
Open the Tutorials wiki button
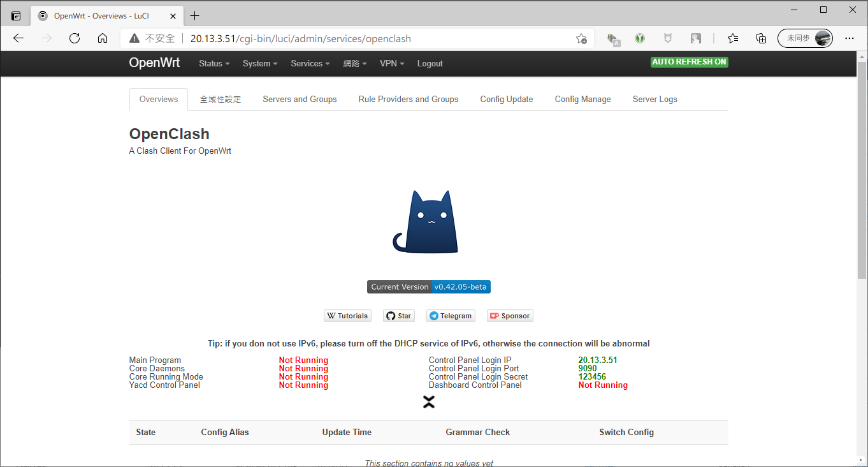click(347, 316)
